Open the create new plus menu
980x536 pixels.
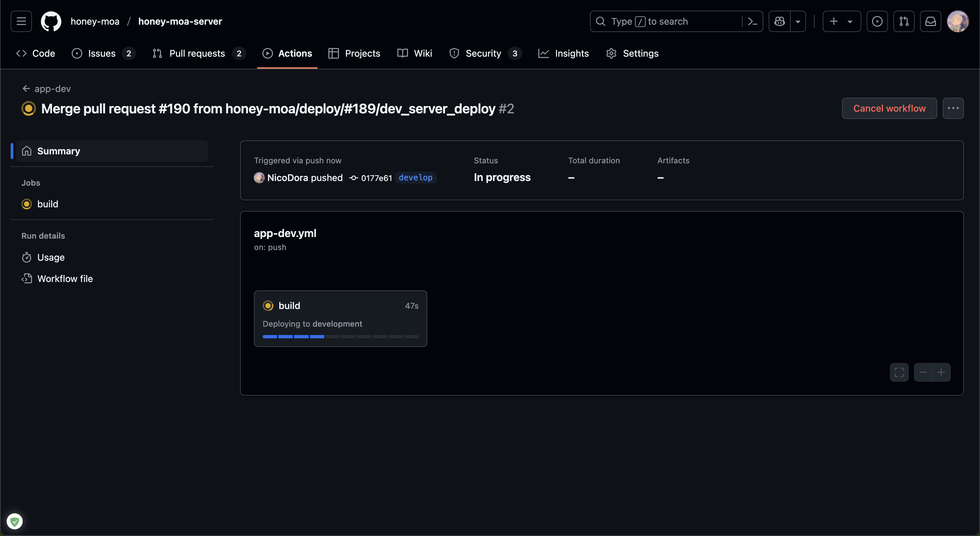coord(842,21)
